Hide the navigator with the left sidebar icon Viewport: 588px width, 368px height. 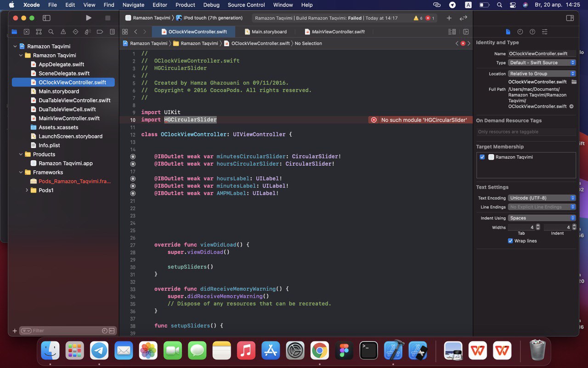[x=46, y=18]
